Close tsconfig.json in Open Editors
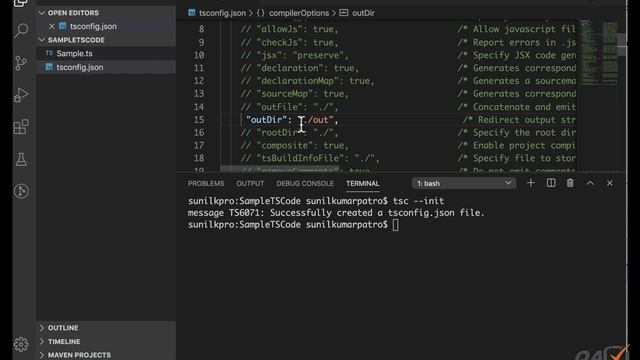This screenshot has width=640, height=360. coord(52,26)
